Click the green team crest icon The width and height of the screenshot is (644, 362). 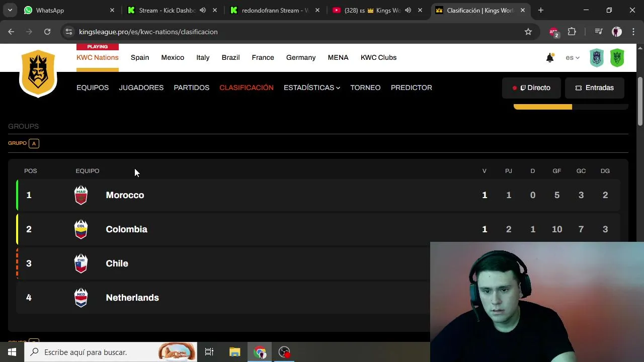click(x=617, y=57)
